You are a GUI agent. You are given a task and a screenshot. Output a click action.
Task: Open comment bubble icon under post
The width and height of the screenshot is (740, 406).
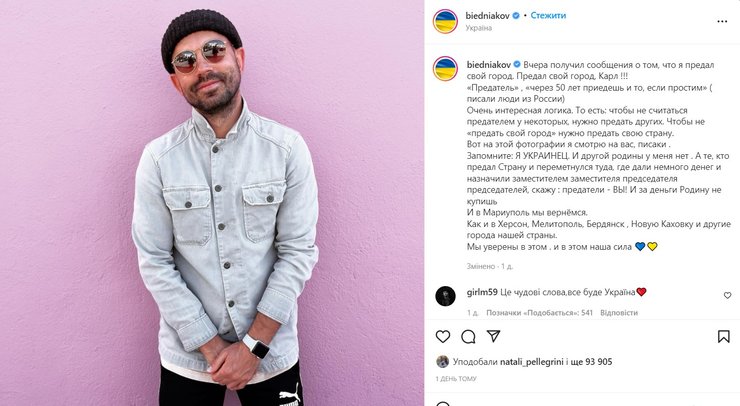click(x=468, y=337)
